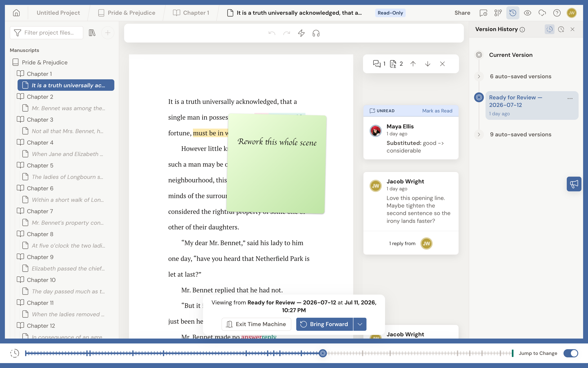Click Exit Time Machine button

pos(256,324)
